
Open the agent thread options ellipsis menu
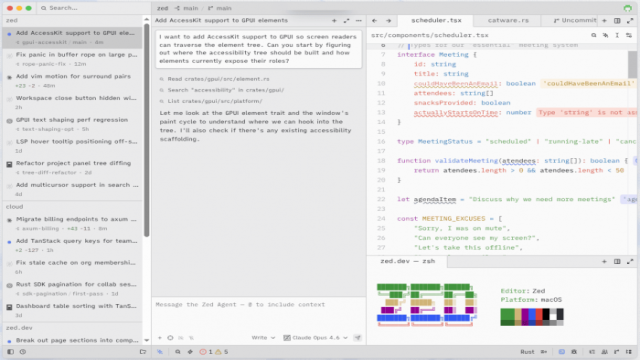[x=358, y=20]
